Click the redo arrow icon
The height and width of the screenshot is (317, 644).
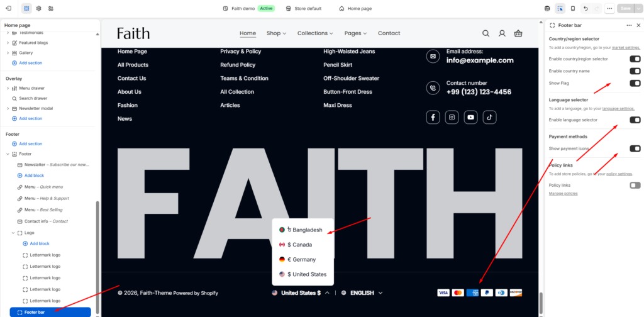[x=597, y=8]
